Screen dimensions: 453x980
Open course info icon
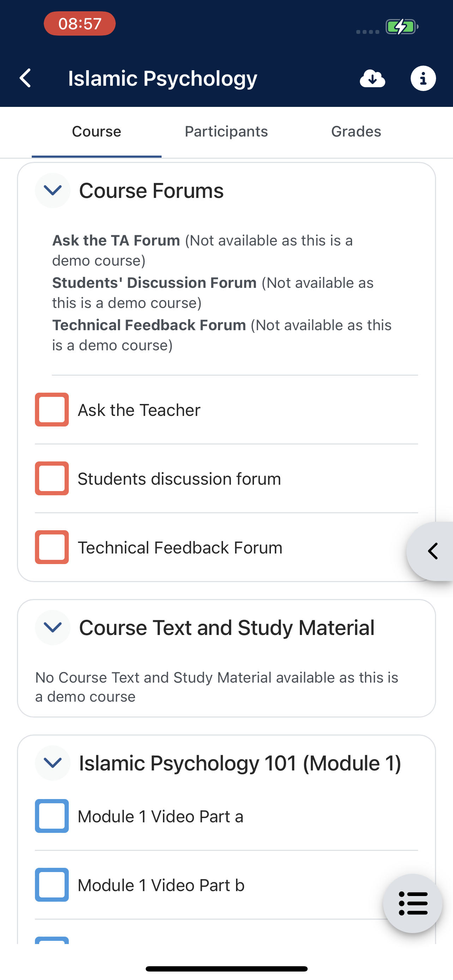(x=423, y=78)
